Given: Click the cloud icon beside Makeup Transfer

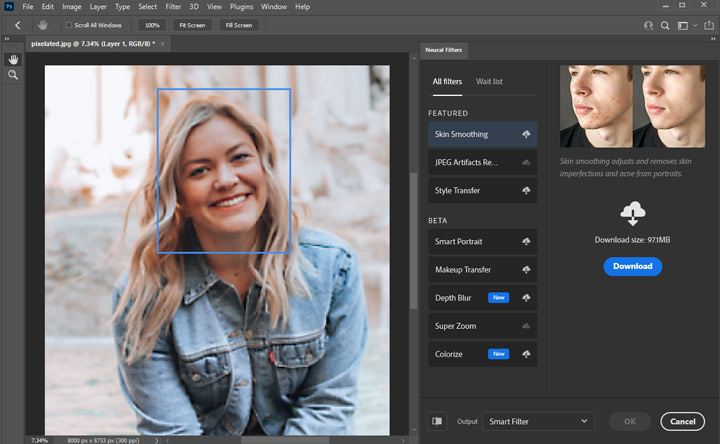Looking at the screenshot, I should click(526, 270).
